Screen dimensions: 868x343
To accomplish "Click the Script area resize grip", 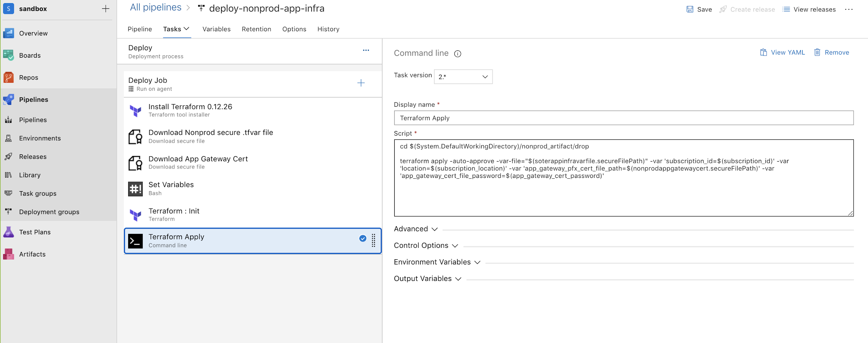I will tap(850, 213).
